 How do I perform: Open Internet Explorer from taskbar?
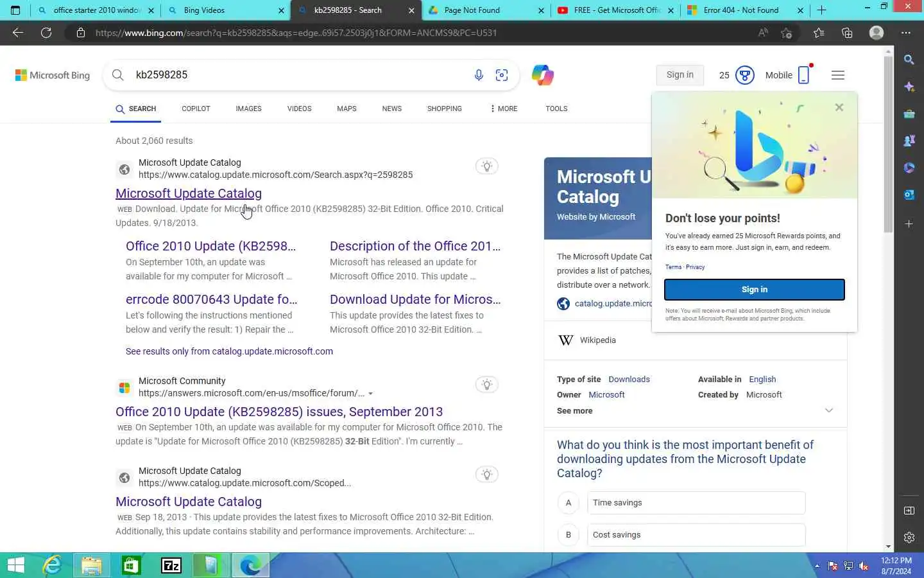(52, 565)
